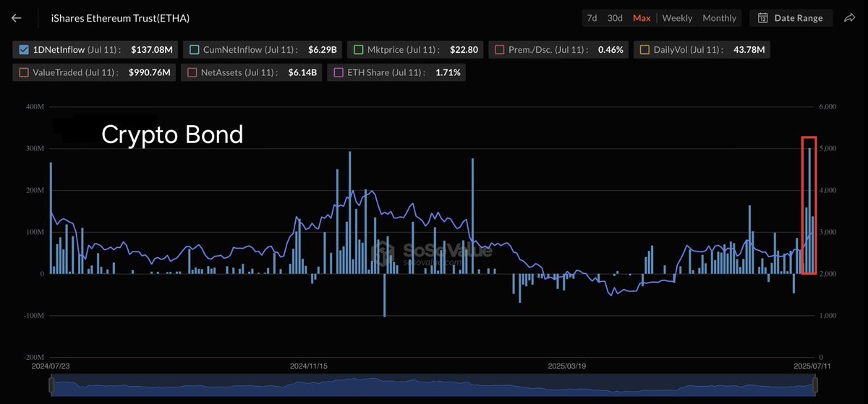Switch to the 7d range tab
Image resolution: width=868 pixels, height=404 pixels.
(x=592, y=18)
